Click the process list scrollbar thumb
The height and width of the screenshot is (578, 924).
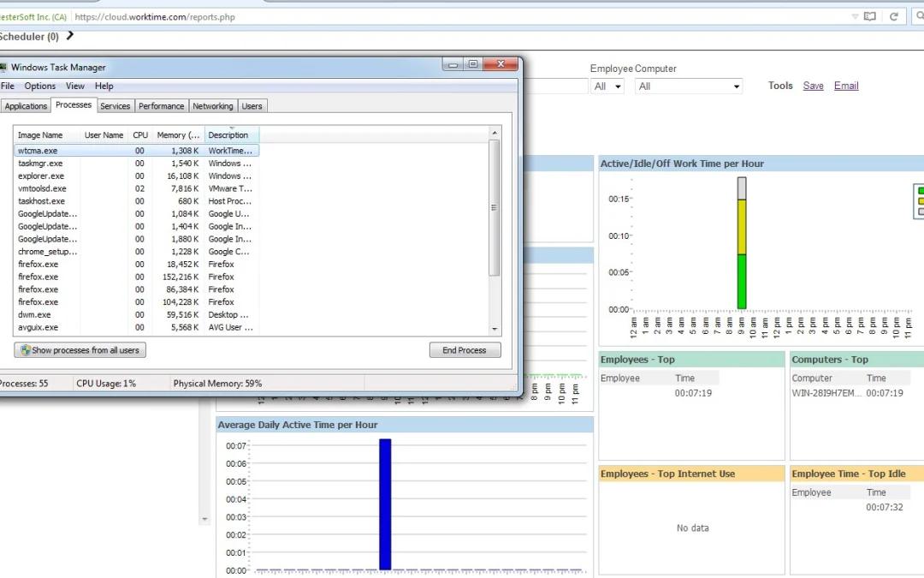pos(495,207)
